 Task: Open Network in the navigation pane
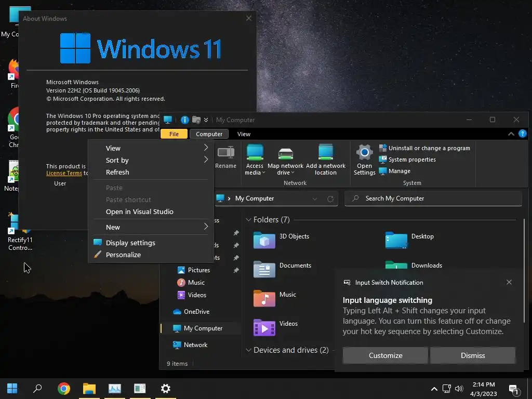pyautogui.click(x=190, y=345)
